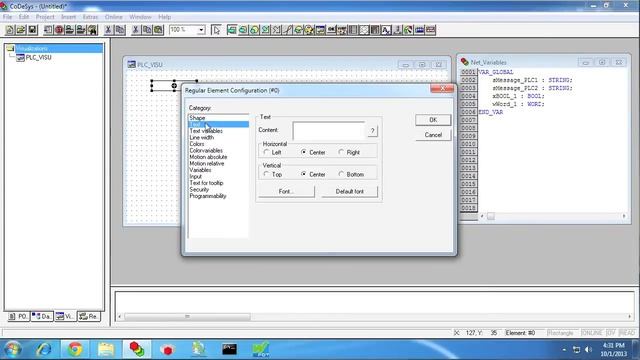The width and height of the screenshot is (640, 360).
Task: Choose the Text for tooltip category
Action: (x=206, y=183)
